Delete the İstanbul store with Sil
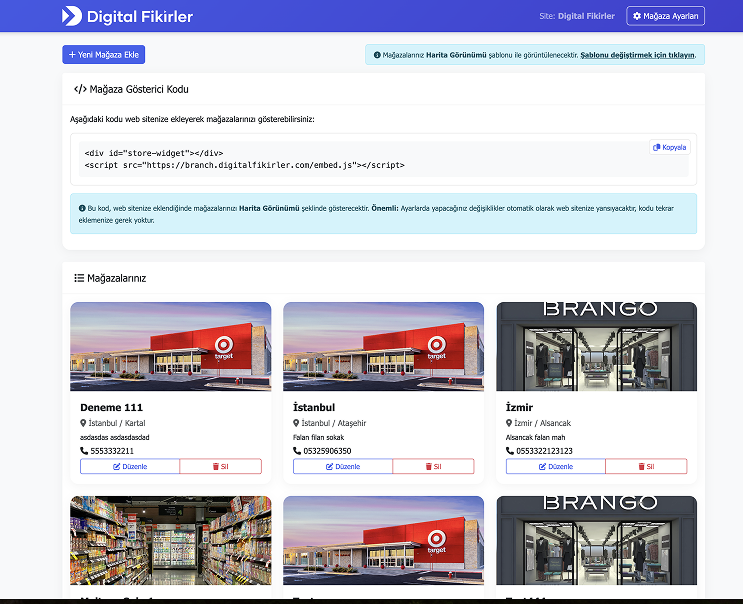The width and height of the screenshot is (743, 604). pos(433,466)
